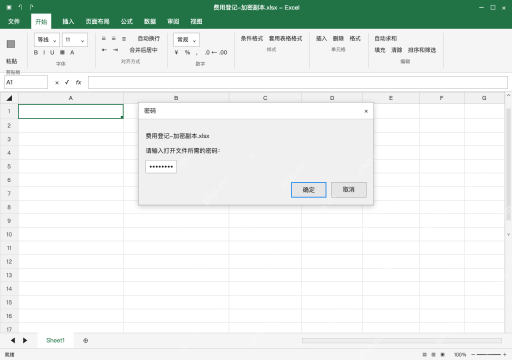Click the Cancel (取消) button
Image resolution: width=512 pixels, height=360 pixels.
[349, 190]
